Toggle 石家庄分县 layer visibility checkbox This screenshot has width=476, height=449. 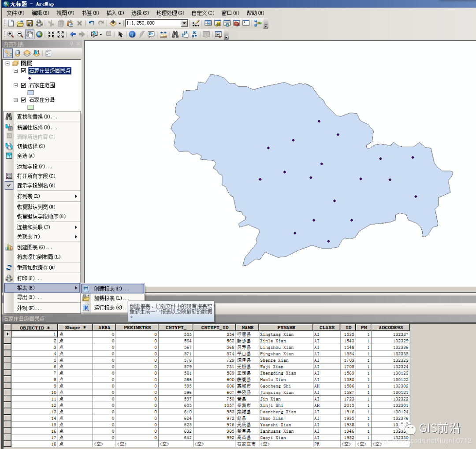(x=23, y=100)
